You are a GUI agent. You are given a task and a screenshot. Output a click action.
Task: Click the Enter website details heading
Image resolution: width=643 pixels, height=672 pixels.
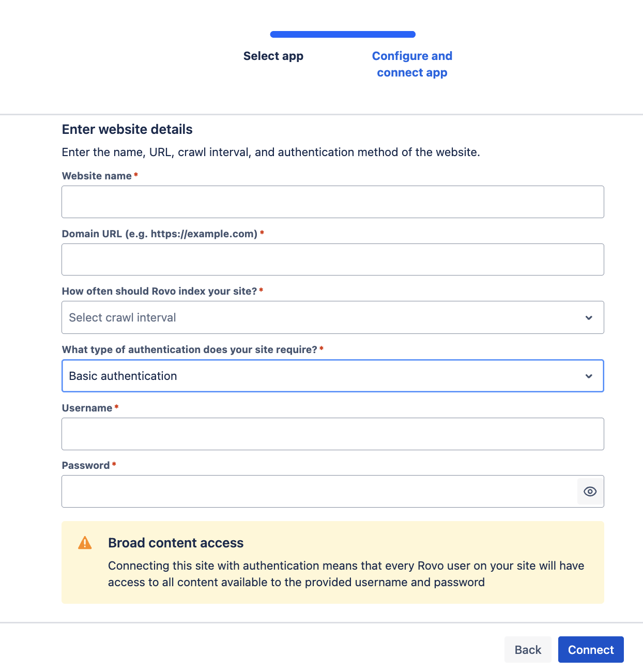[x=127, y=129]
